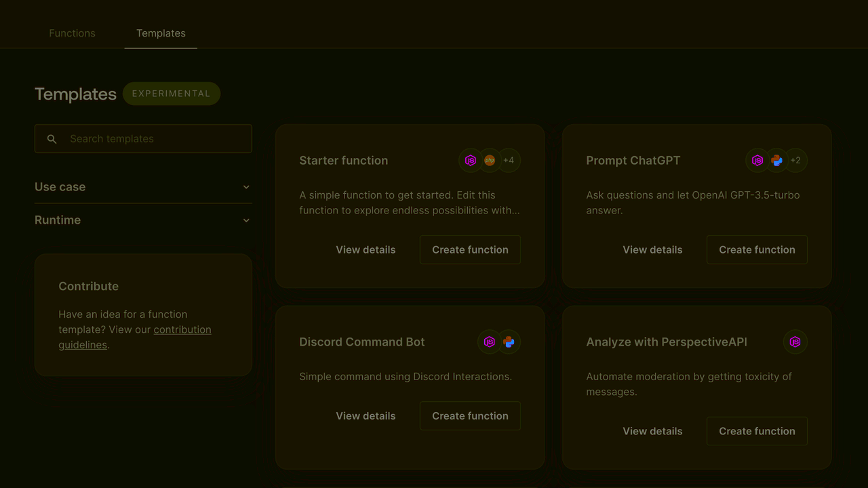Click the Node.js icon on Discord Command Bot
This screenshot has height=488, width=868.
point(490,342)
